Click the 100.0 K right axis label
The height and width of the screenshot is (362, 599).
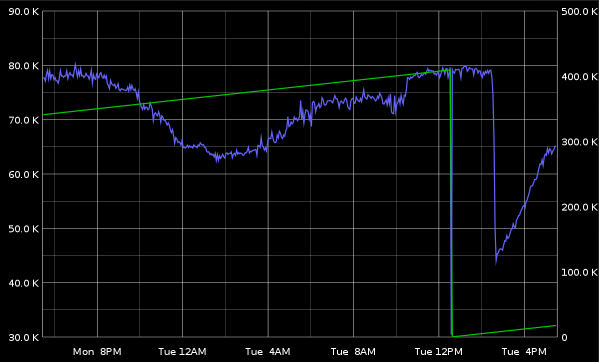pos(579,272)
